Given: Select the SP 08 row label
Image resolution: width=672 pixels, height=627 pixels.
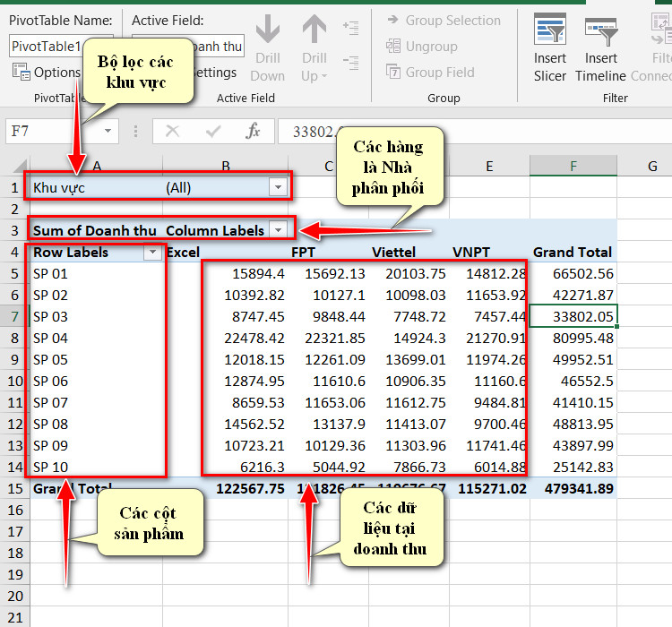Looking at the screenshot, I should click(x=97, y=424).
